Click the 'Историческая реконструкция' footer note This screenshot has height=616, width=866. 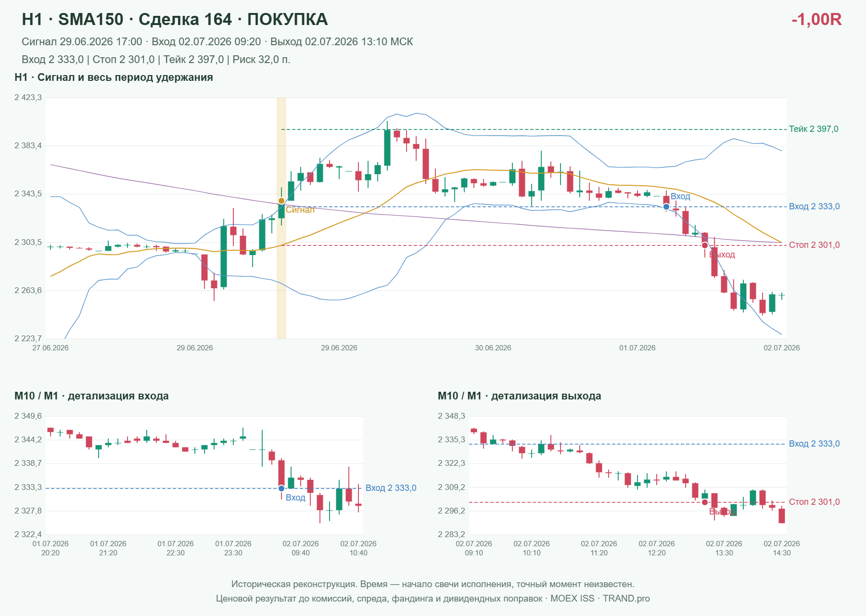433,584
